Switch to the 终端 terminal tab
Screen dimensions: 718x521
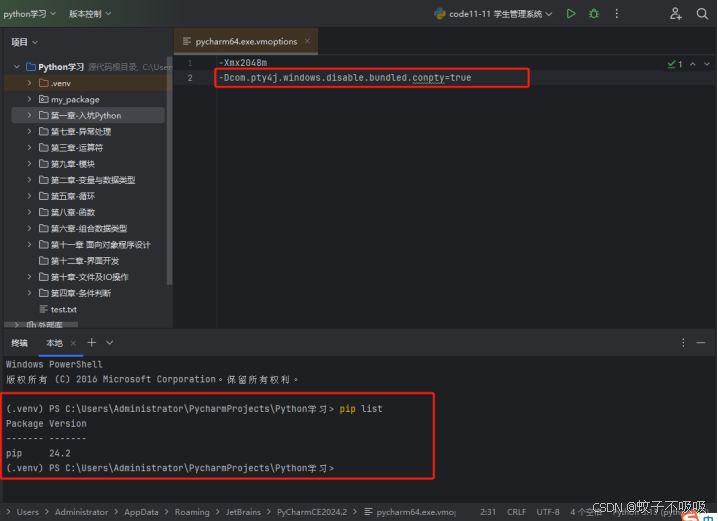click(19, 343)
